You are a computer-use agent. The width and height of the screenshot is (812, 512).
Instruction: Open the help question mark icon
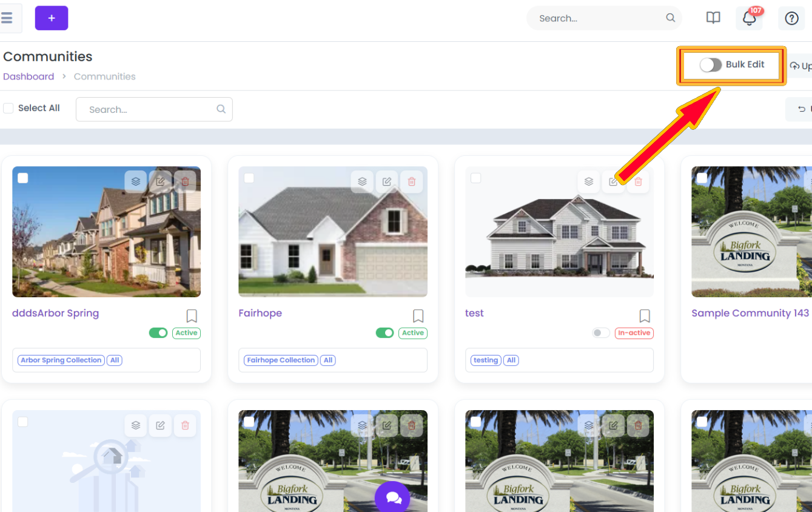pyautogui.click(x=791, y=18)
